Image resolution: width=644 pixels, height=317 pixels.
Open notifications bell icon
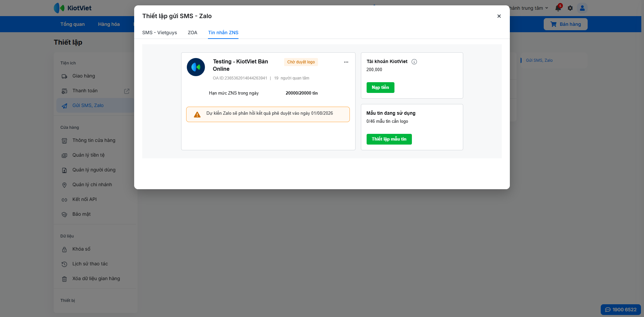coord(558,8)
